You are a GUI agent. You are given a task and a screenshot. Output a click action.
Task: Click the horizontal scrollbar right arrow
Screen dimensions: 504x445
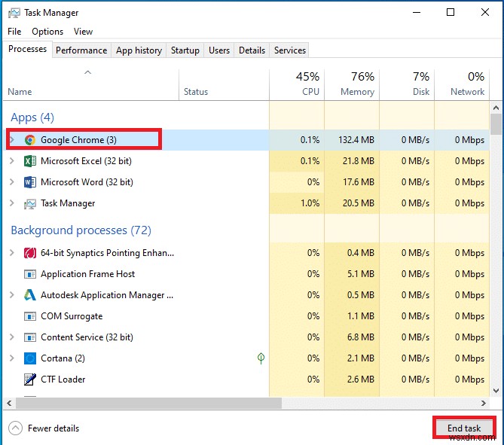pos(484,403)
